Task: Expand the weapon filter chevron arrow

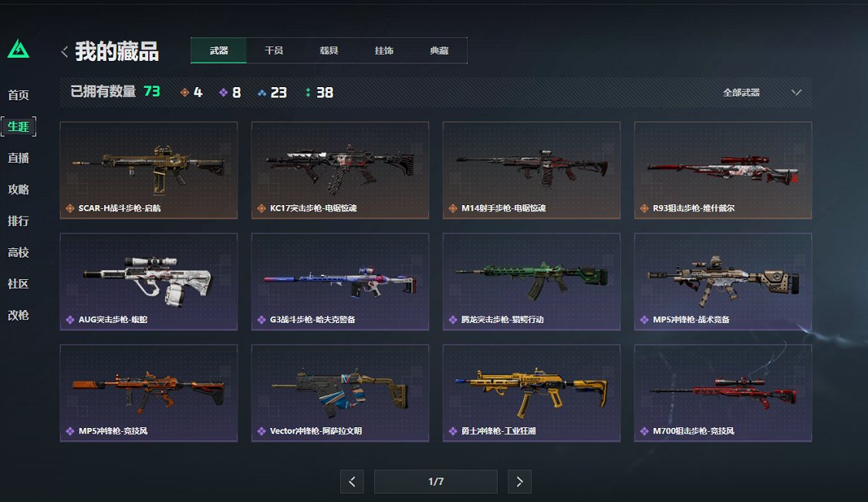Action: point(796,93)
